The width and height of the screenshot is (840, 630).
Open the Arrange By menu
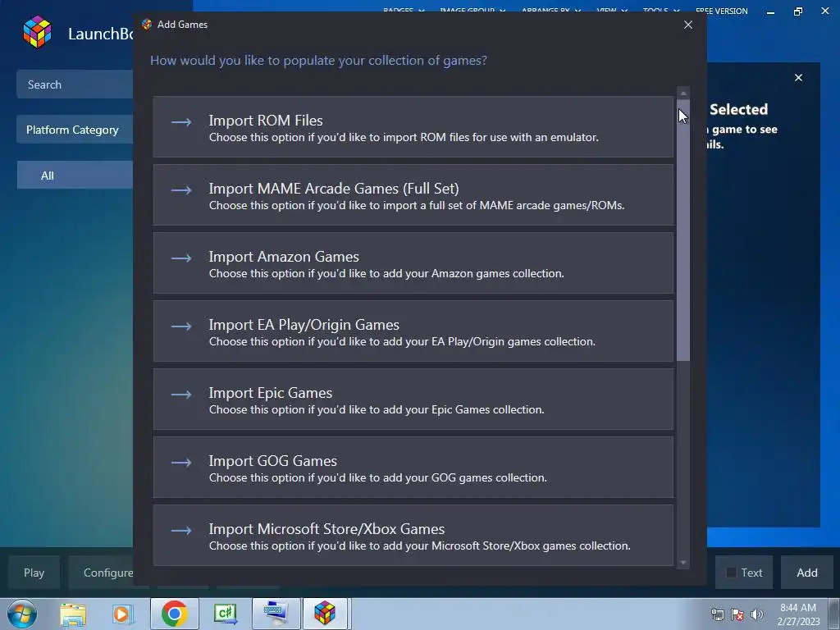click(x=550, y=10)
